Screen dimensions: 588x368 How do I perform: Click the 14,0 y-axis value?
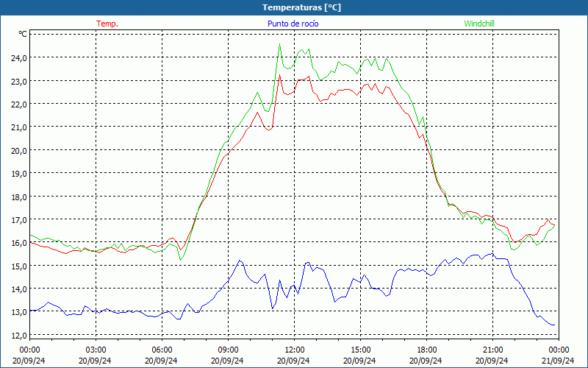[20, 289]
